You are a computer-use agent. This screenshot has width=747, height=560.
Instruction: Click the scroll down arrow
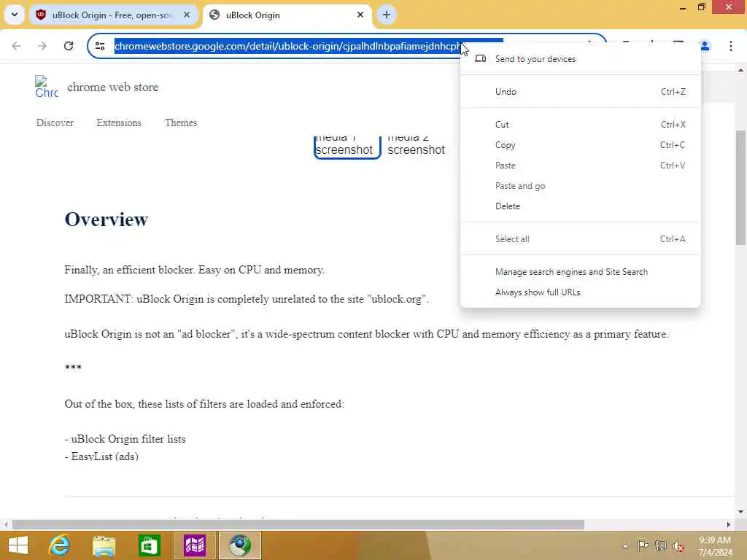coord(740,512)
